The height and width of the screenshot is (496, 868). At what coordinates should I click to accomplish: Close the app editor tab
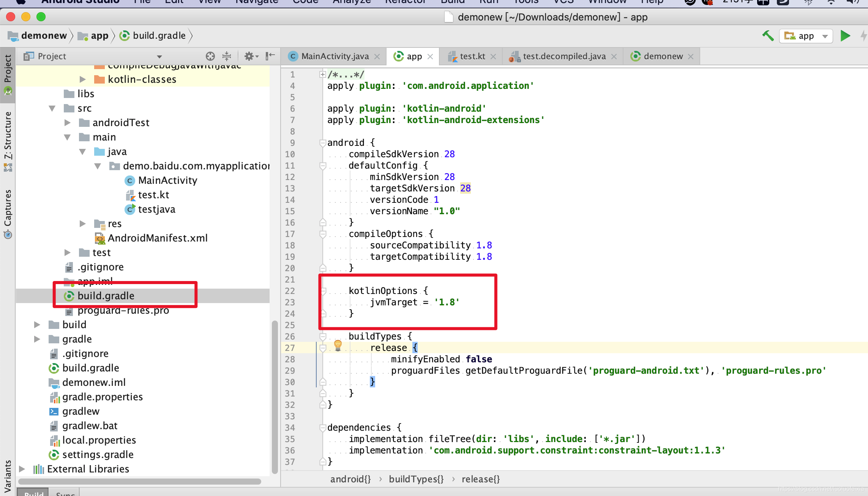click(430, 57)
